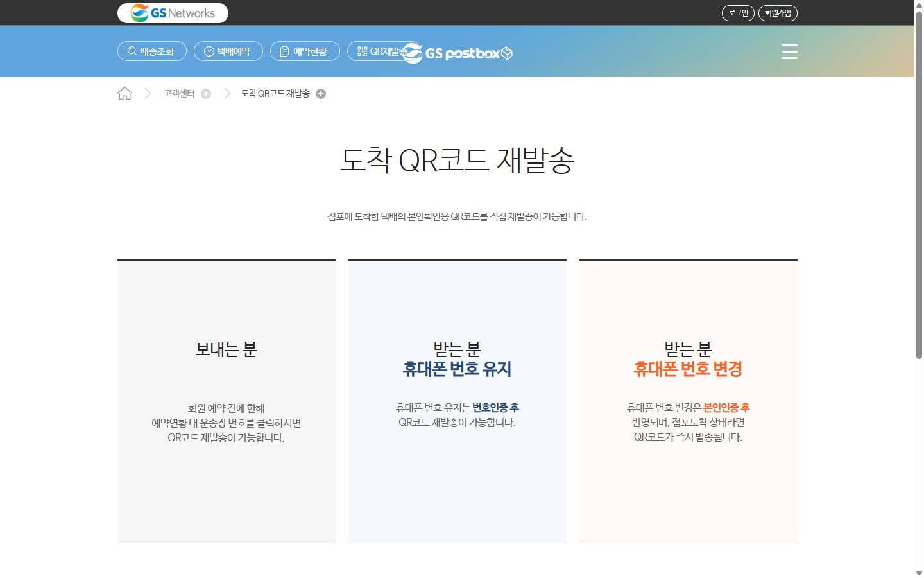Open the hamburger menu
This screenshot has width=924, height=578.
click(790, 51)
